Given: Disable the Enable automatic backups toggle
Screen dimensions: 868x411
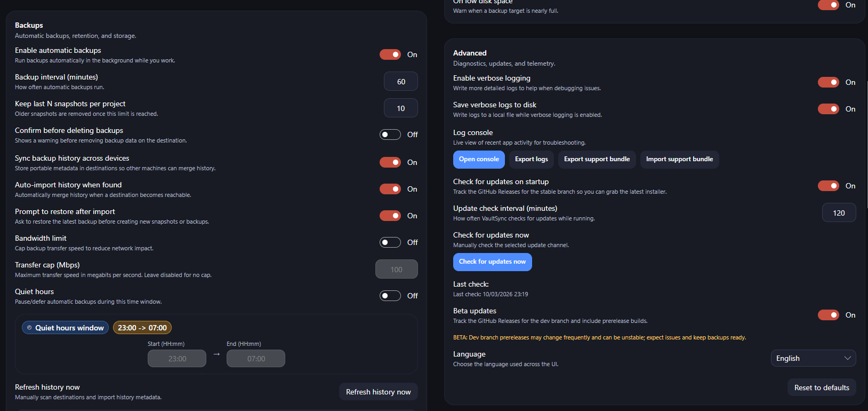Looking at the screenshot, I should tap(390, 54).
